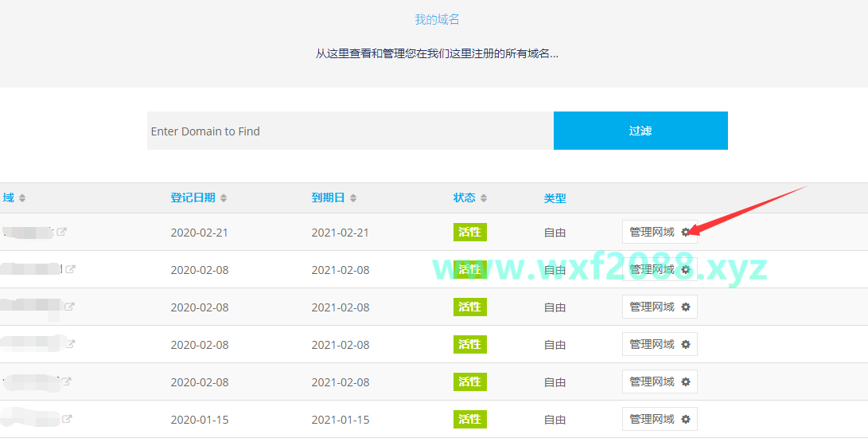This screenshot has width=868, height=446.
Task: Click expiry date 2021-01-15
Action: (x=340, y=420)
